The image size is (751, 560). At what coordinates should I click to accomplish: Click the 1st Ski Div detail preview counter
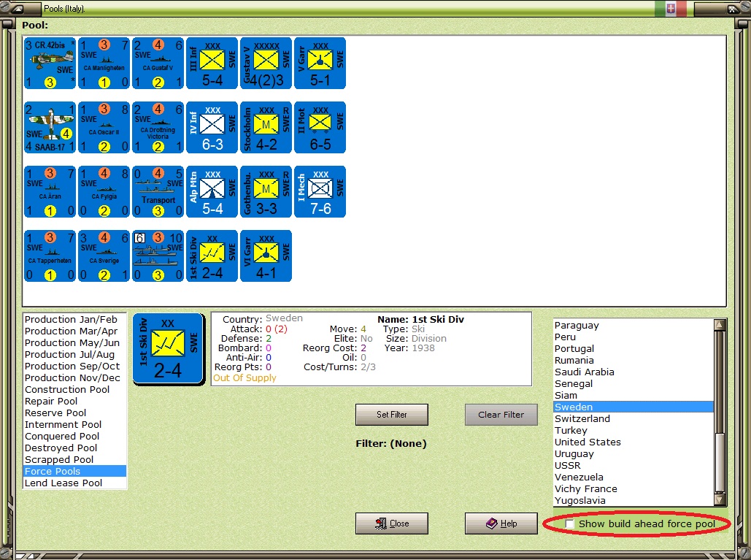[x=168, y=349]
